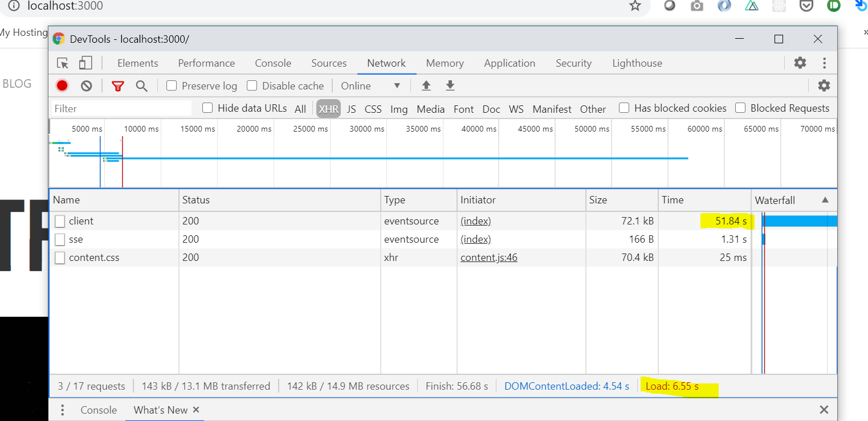Open DevTools settings gear
The height and width of the screenshot is (421, 868).
pos(800,63)
